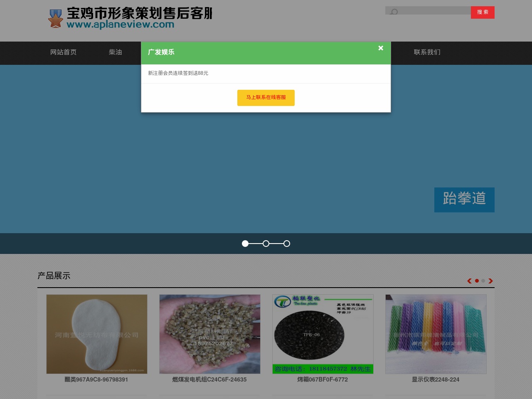Click the 宝鸡市形象策划售后客服 site title
Viewport: 532px width, 399px height.
coord(140,13)
